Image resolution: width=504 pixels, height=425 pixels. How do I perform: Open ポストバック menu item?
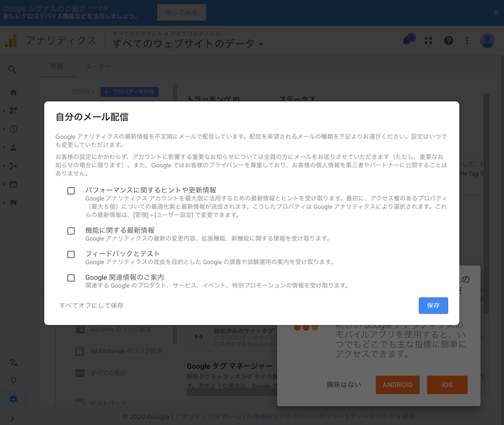click(x=108, y=403)
